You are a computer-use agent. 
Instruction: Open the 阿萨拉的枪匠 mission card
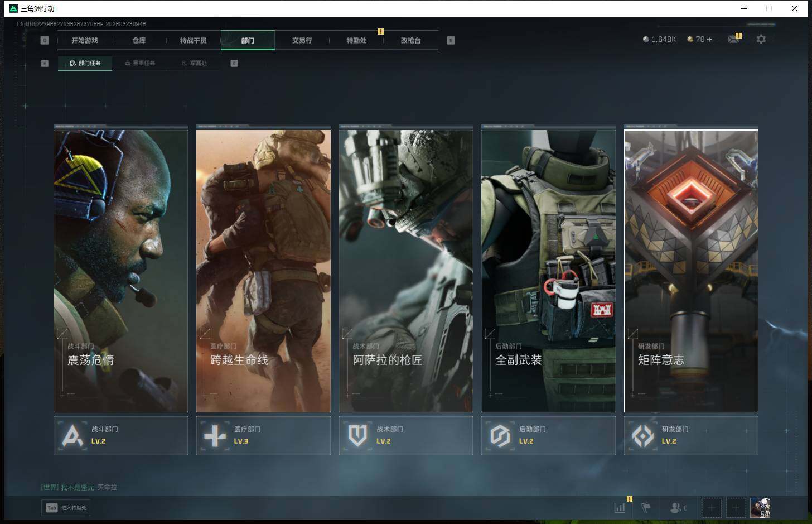click(x=406, y=271)
